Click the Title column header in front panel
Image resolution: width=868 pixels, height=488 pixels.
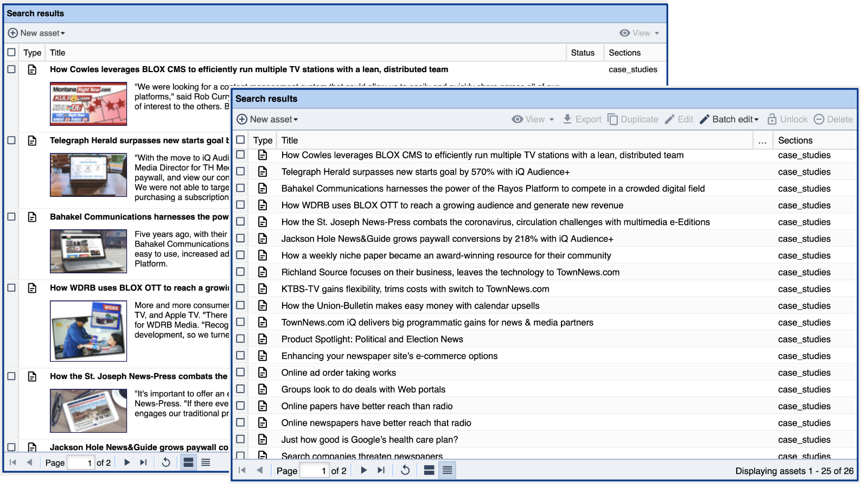pos(290,140)
